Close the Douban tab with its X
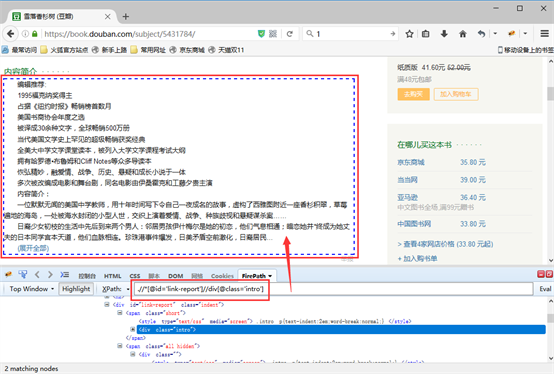 pyautogui.click(x=108, y=17)
